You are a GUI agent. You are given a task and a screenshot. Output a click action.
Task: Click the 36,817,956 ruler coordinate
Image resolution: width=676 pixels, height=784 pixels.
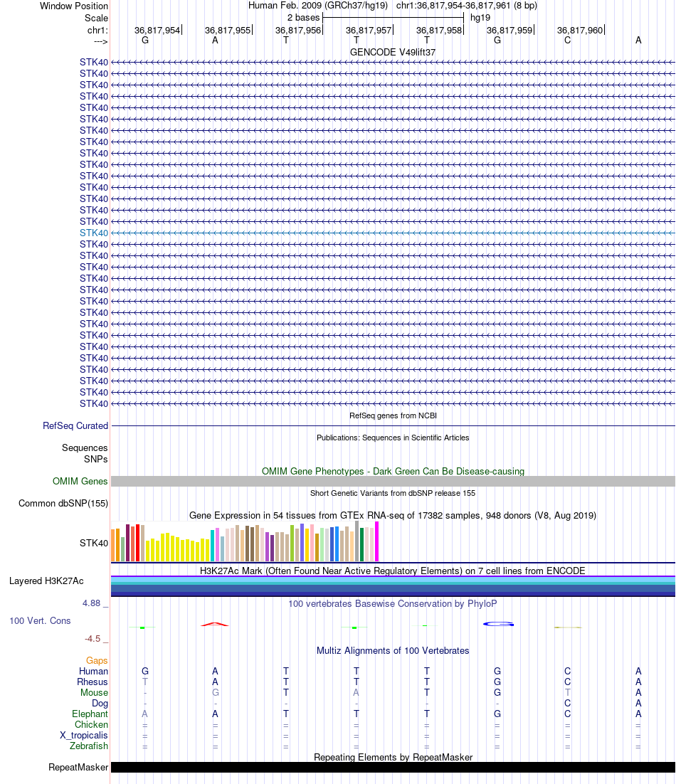pos(298,30)
